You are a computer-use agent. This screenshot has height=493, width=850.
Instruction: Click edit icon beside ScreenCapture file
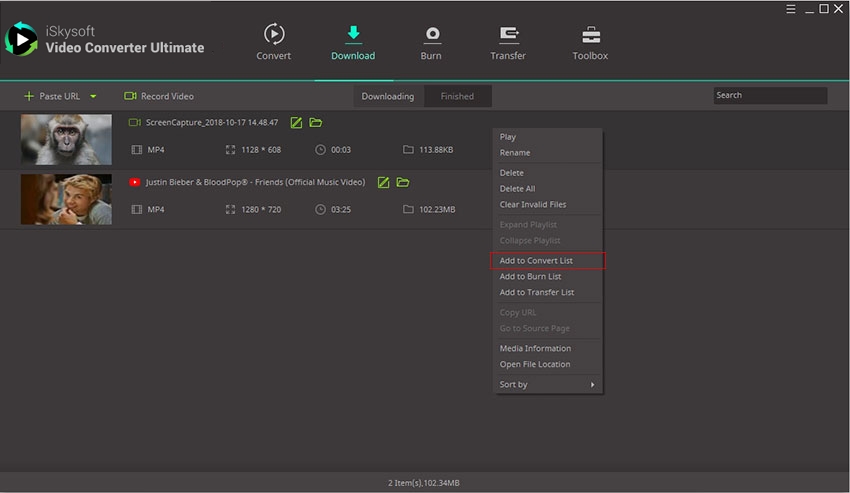[x=296, y=123]
